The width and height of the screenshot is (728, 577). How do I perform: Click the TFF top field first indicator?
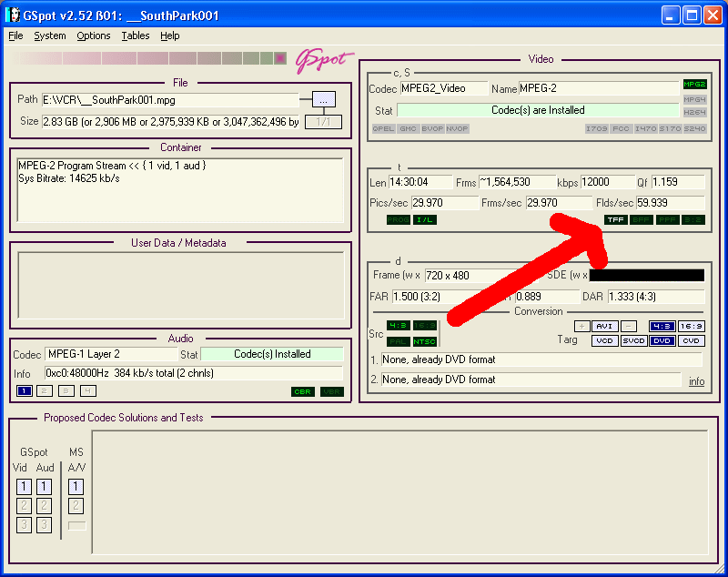[616, 220]
